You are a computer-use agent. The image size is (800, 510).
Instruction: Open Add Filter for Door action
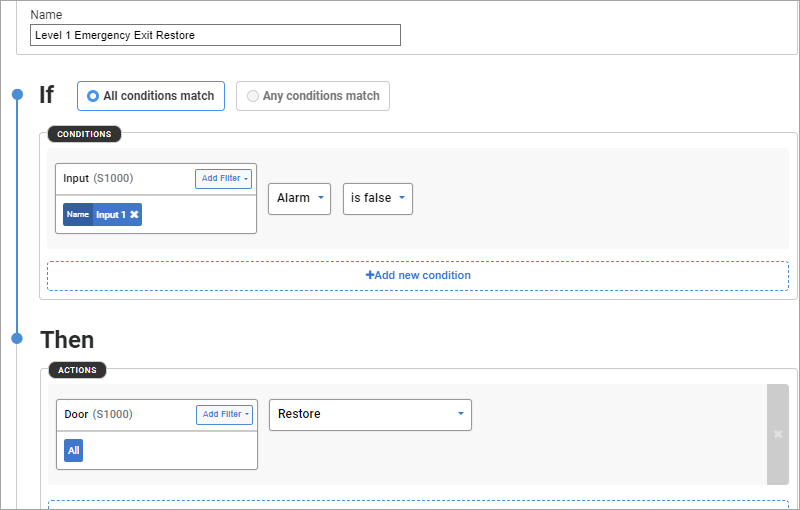tap(224, 415)
